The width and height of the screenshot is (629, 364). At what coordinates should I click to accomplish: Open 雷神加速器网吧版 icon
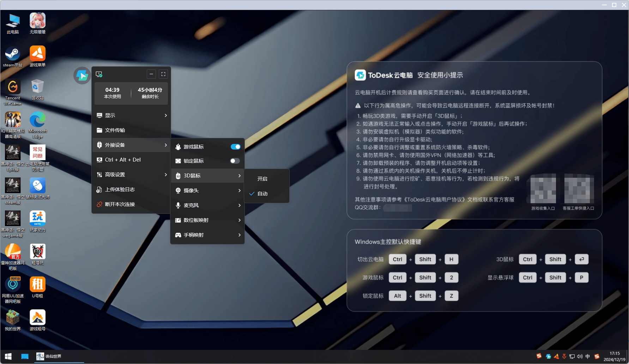tap(13, 257)
